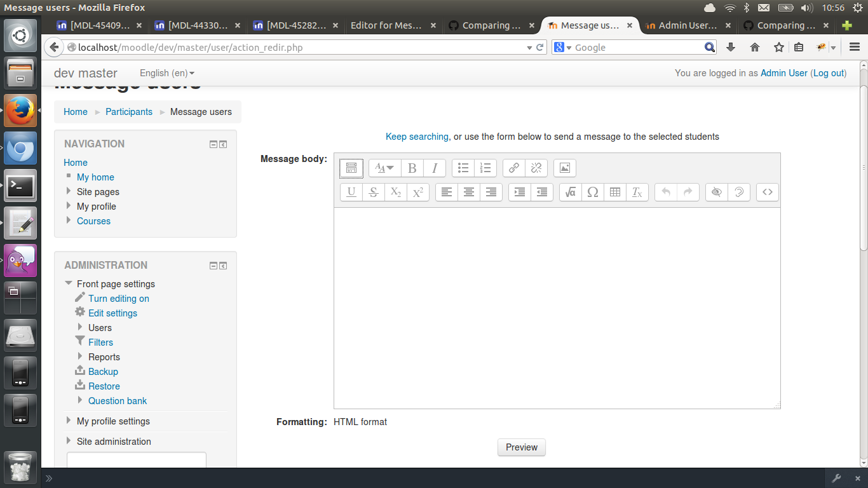Run the accessibility checker
The height and width of the screenshot is (488, 868).
(717, 192)
